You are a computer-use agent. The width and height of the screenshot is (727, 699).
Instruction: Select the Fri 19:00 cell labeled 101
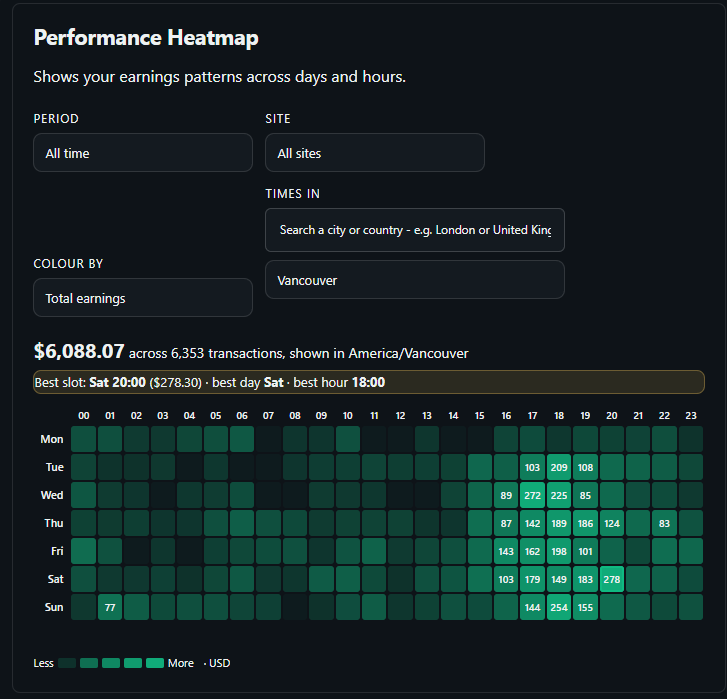click(585, 551)
